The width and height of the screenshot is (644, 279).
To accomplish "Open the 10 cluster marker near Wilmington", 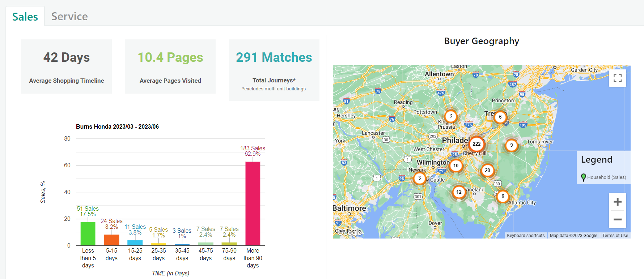I will click(456, 166).
